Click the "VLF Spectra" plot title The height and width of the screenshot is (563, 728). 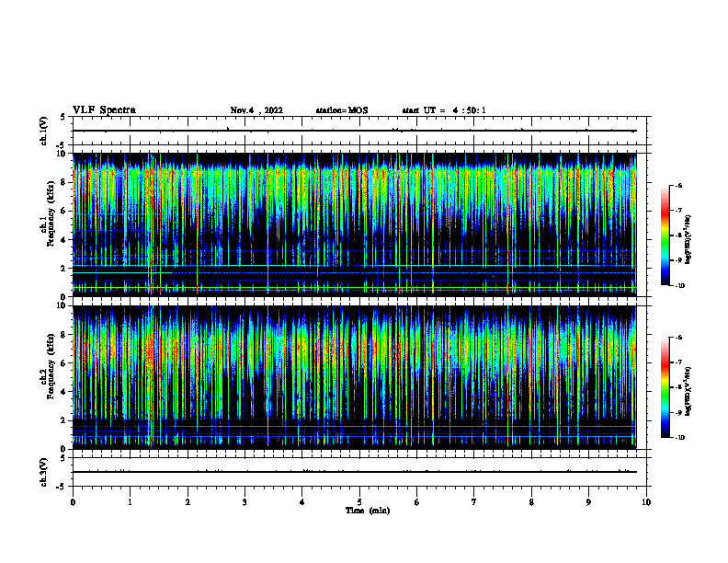pyautogui.click(x=104, y=110)
